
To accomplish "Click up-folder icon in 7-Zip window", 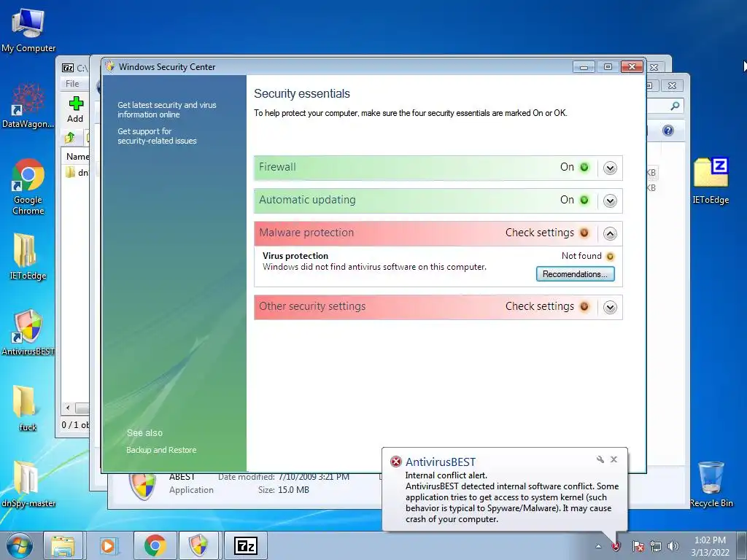I will pos(69,138).
